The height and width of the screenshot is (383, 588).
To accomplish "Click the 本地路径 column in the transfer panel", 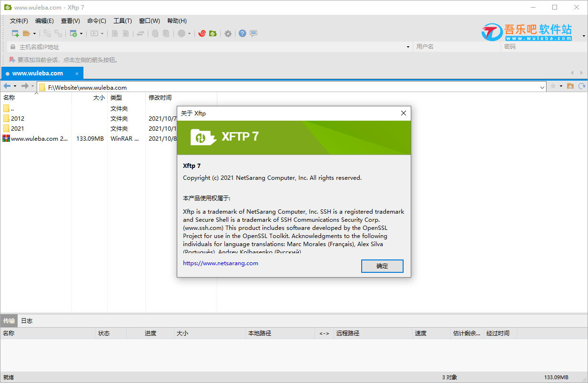I will click(x=280, y=333).
